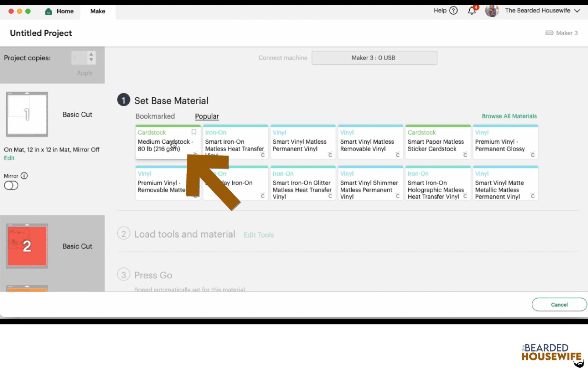Open the Maker 3 : 0 USB machine selector
This screenshot has width=588, height=374.
click(x=374, y=58)
